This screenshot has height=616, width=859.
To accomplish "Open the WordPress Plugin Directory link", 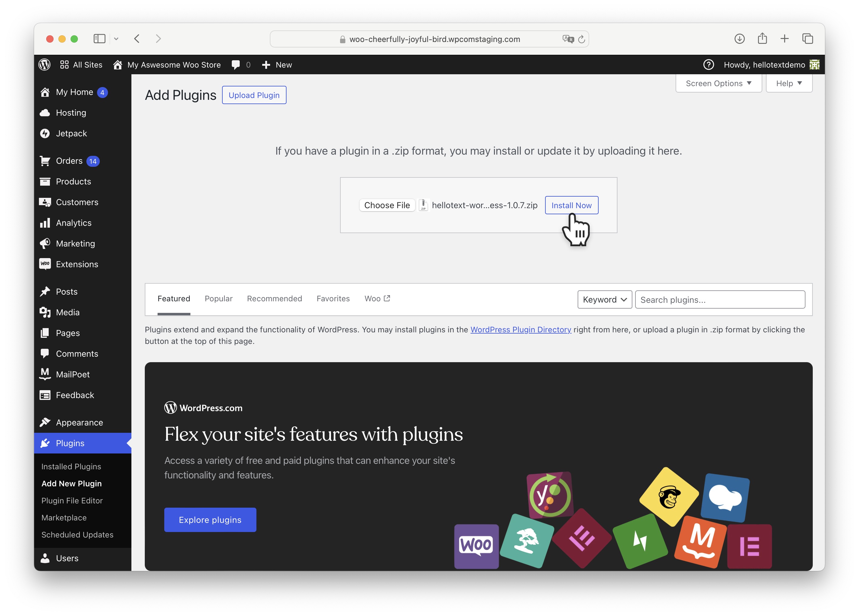I will coord(520,330).
